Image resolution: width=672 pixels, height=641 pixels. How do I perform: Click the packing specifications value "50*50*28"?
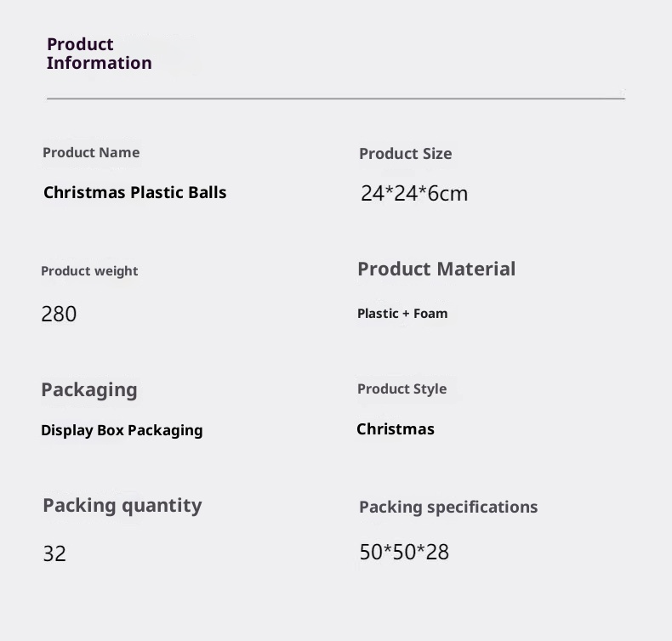404,553
